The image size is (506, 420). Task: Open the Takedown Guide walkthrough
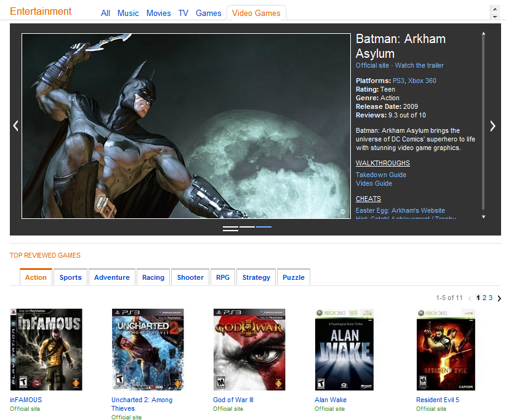coord(381,175)
